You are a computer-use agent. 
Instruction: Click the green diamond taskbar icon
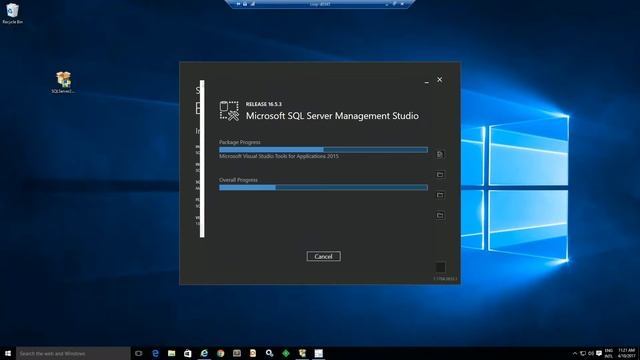click(x=286, y=353)
